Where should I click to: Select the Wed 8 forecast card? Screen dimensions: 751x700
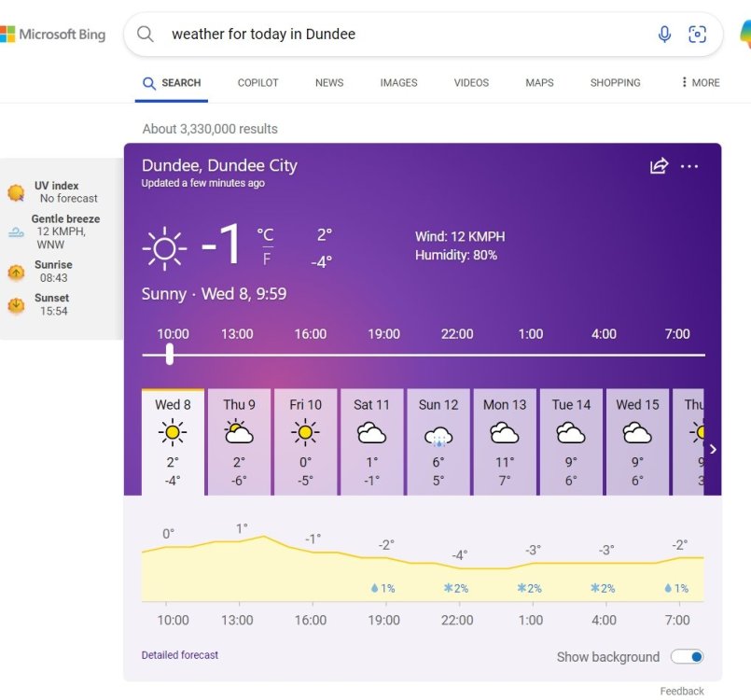(x=173, y=441)
